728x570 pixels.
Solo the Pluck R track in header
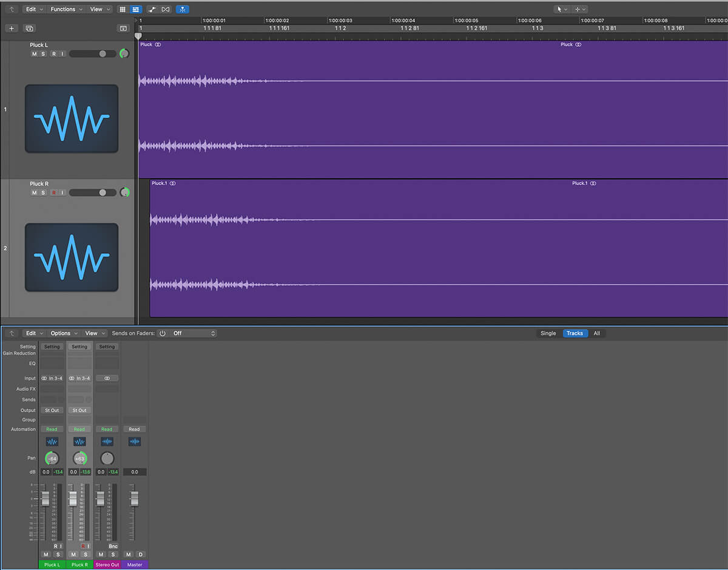coord(43,192)
